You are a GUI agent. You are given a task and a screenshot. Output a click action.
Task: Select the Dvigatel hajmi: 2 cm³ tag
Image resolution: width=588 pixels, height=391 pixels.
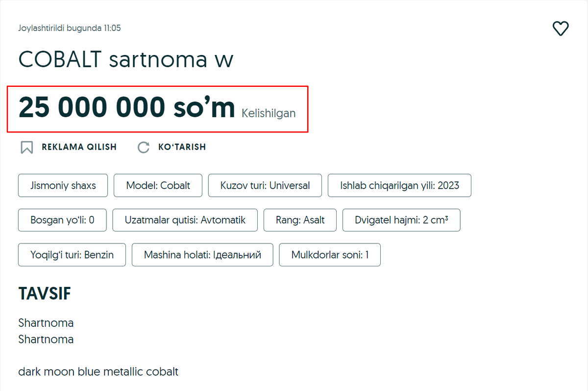401,220
